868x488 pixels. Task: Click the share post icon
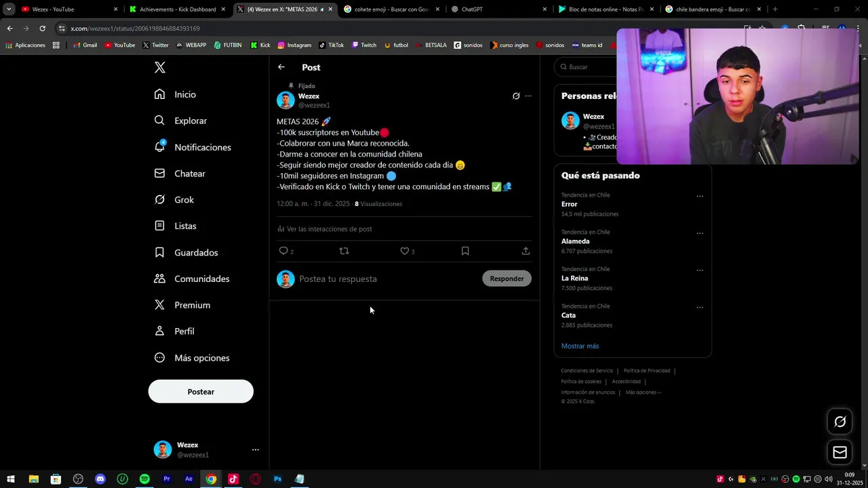tap(526, 251)
